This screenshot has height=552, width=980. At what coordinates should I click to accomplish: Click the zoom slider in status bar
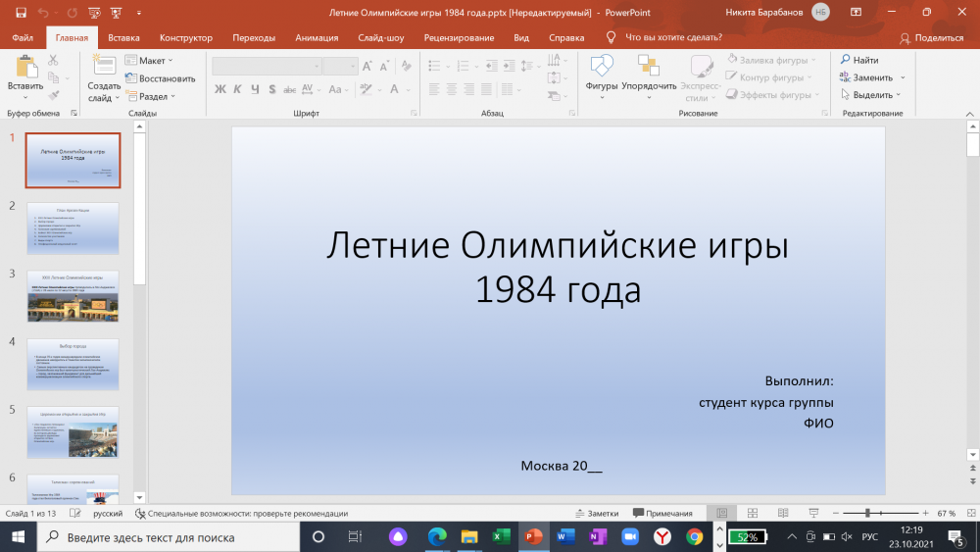[x=868, y=513]
